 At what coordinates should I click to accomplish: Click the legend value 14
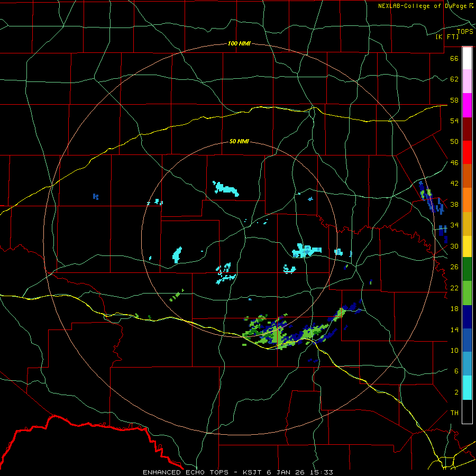(x=454, y=329)
